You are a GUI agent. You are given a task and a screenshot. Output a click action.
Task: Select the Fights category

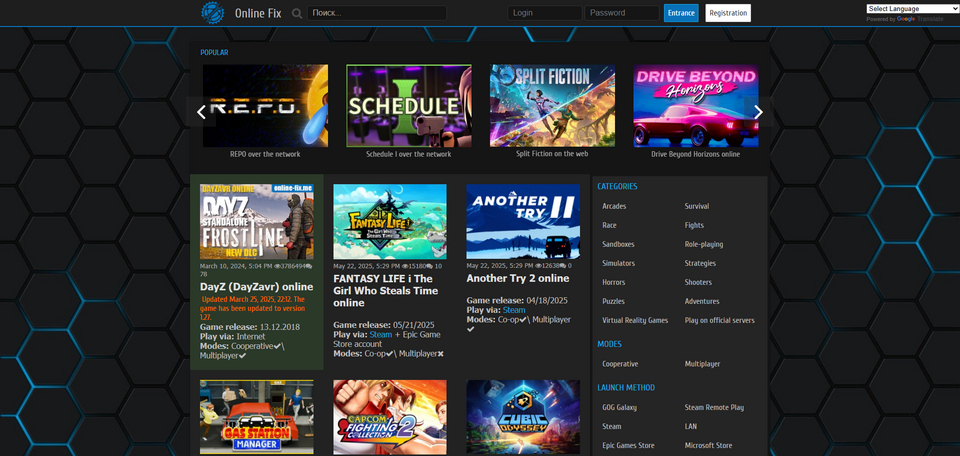click(x=694, y=225)
